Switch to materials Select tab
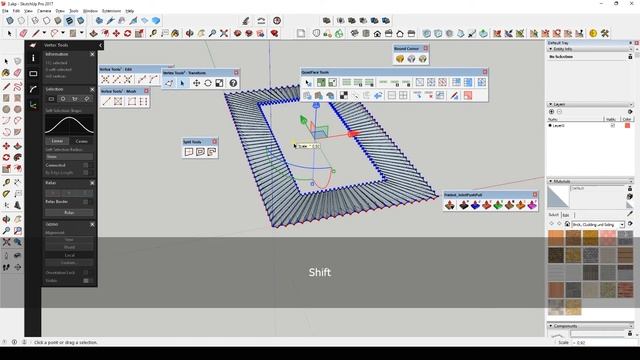Screen dimensions: 640x360 [554, 215]
